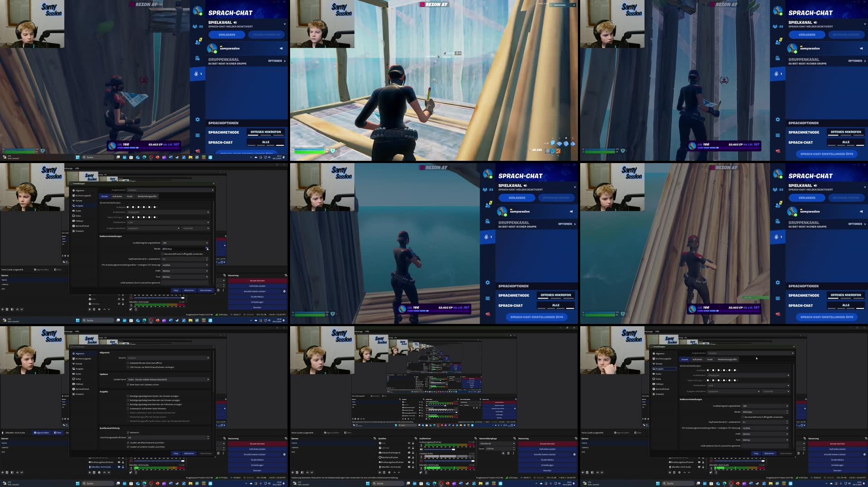In 6000 Kbps dialog, select the Stream tab
Image resolution: width=868 pixels, height=487 pixels.
tap(685, 359)
